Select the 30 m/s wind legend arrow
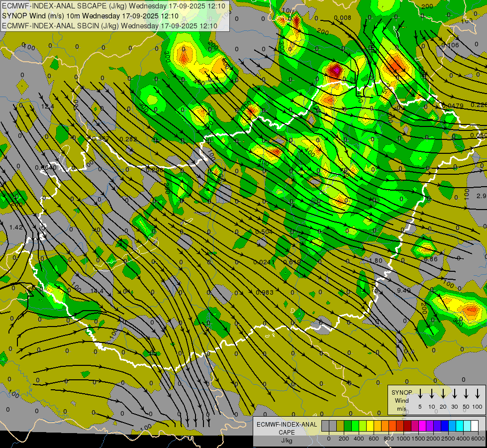487x448 pixels. click(x=455, y=394)
